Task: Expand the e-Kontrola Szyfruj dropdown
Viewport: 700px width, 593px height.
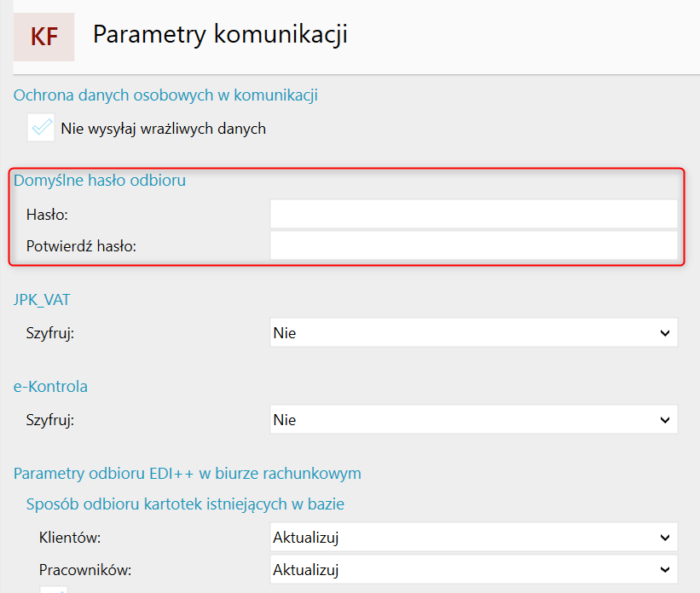Action: pos(473,420)
